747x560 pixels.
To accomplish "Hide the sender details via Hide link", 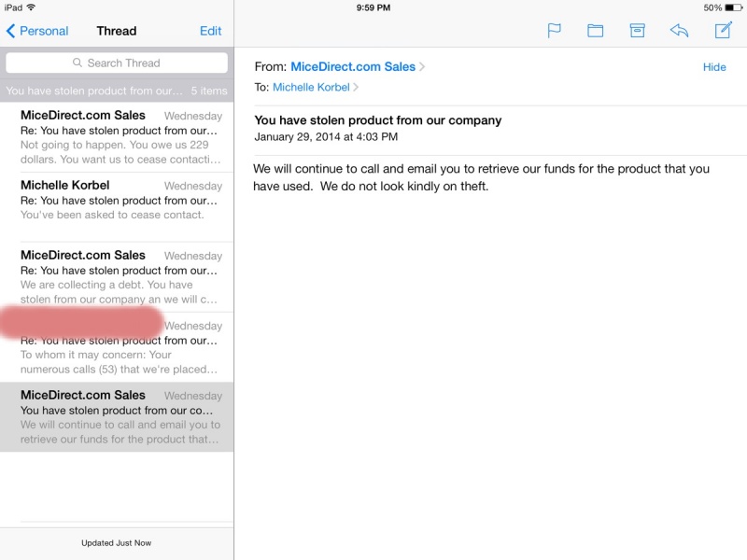I will point(714,67).
